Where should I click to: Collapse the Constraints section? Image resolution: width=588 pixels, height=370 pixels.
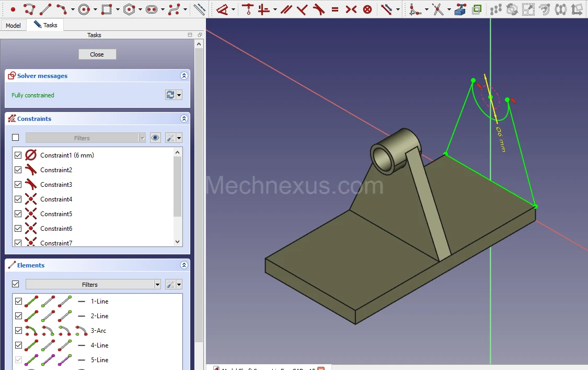click(x=184, y=118)
